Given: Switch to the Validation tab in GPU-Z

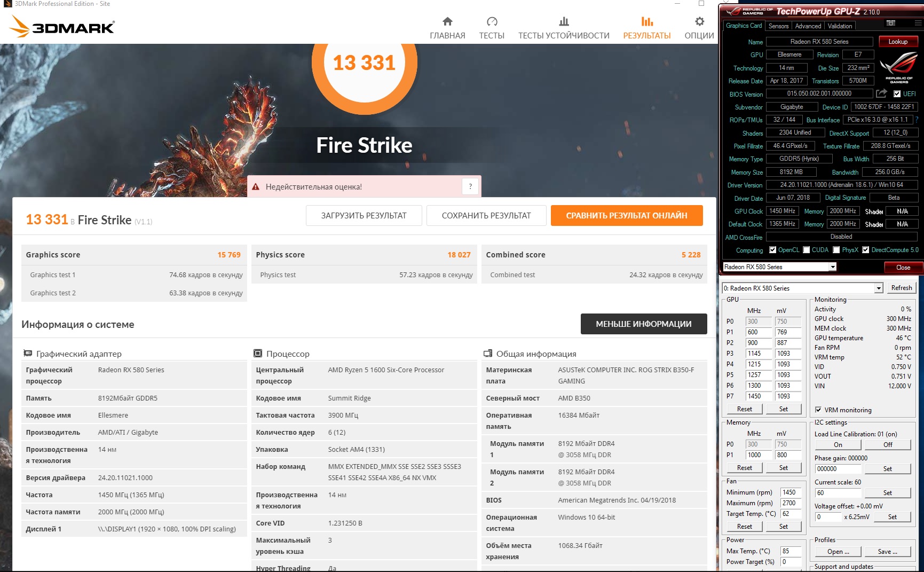Looking at the screenshot, I should tap(840, 26).
